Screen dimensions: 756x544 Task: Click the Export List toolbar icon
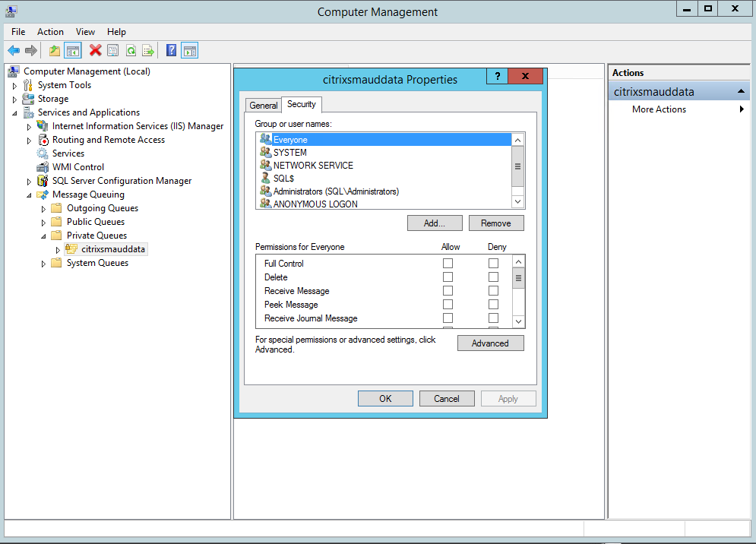coord(148,50)
